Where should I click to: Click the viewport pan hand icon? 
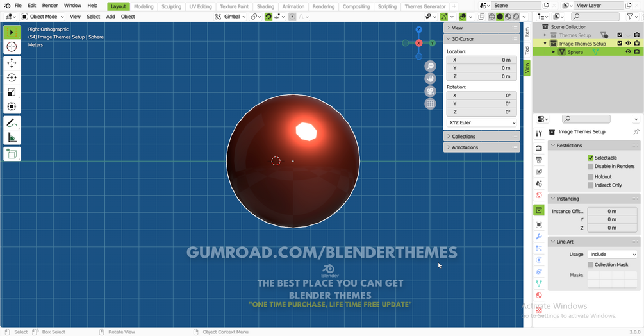click(430, 78)
